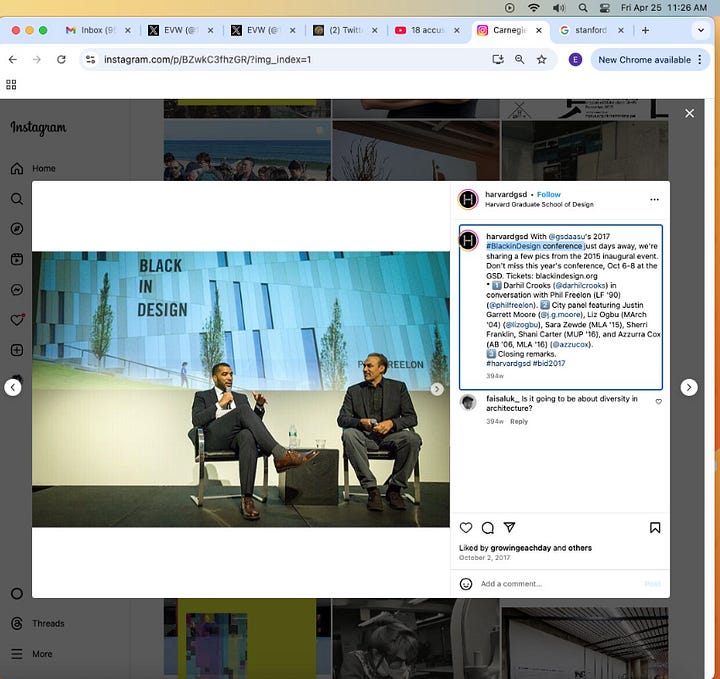720x679 pixels.
Task: Open Wi-Fi status in menu bar
Action: click(x=534, y=8)
